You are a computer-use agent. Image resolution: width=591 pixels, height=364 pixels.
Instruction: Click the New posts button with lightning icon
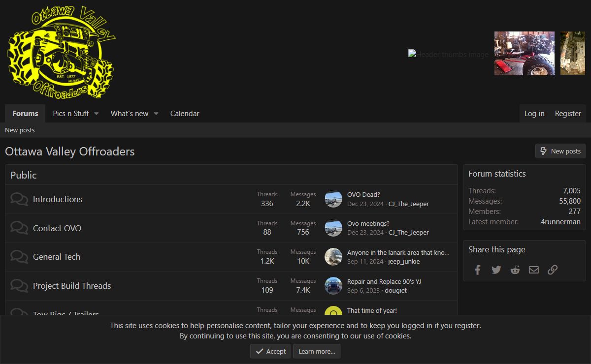[x=560, y=151]
